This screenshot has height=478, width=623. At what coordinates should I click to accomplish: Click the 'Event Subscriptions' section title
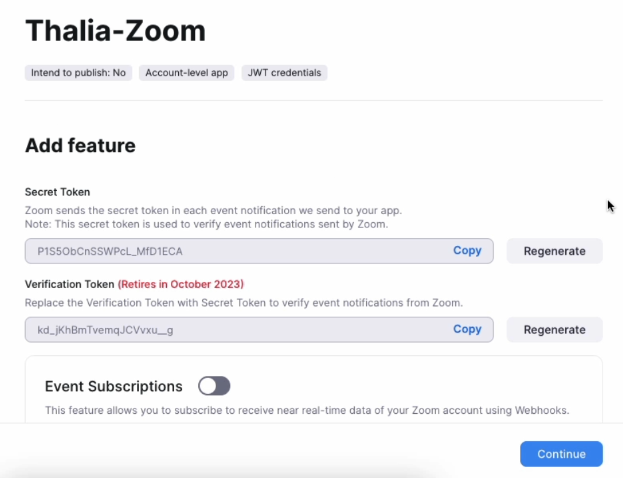tap(114, 386)
